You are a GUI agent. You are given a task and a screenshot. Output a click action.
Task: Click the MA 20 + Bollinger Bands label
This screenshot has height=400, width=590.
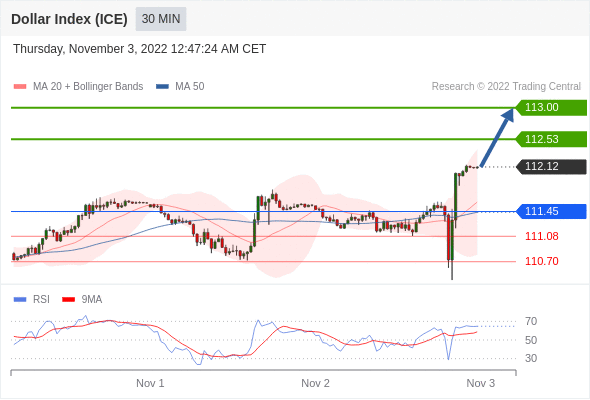click(x=88, y=87)
